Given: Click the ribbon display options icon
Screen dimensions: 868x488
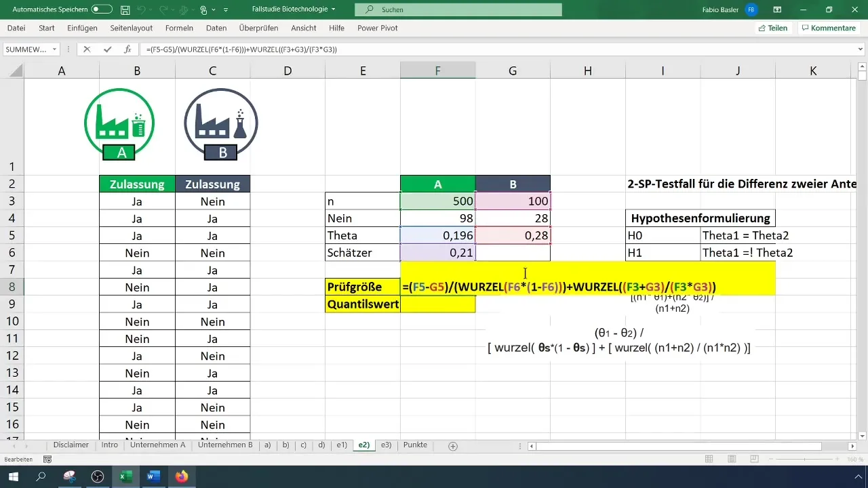Looking at the screenshot, I should tap(778, 10).
